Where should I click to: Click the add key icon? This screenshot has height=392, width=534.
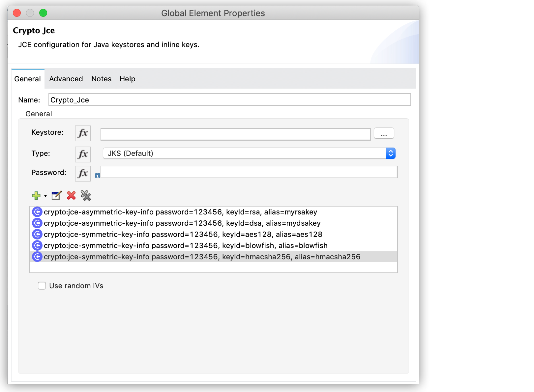(36, 196)
